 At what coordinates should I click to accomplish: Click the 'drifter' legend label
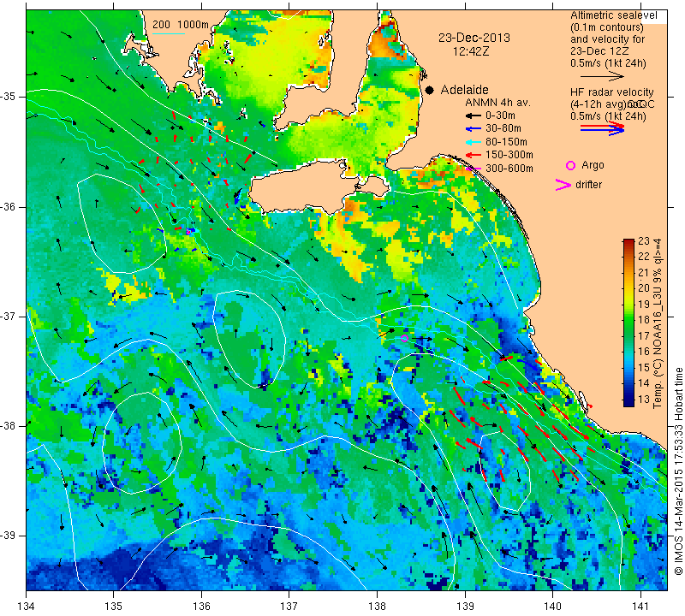pos(588,185)
